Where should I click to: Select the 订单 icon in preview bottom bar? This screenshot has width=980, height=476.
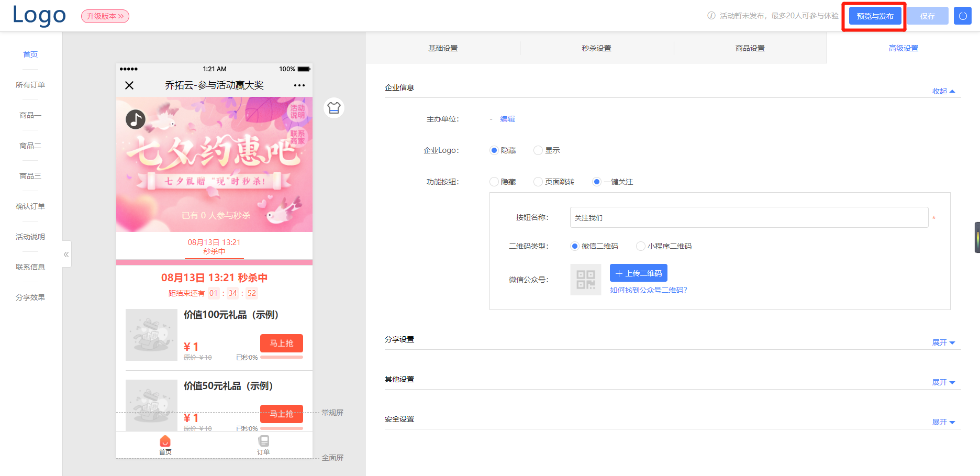pyautogui.click(x=263, y=441)
